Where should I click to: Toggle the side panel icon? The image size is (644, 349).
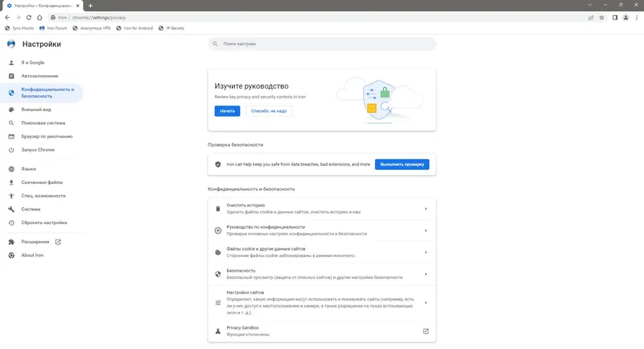615,18
